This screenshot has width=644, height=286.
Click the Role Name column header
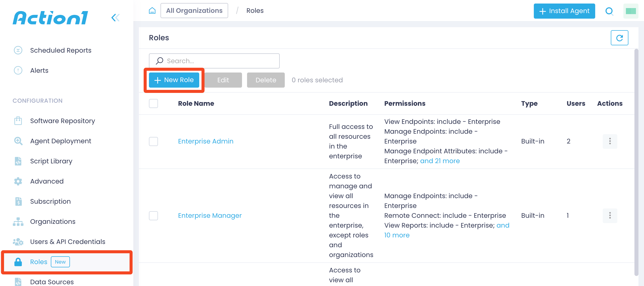coord(196,103)
